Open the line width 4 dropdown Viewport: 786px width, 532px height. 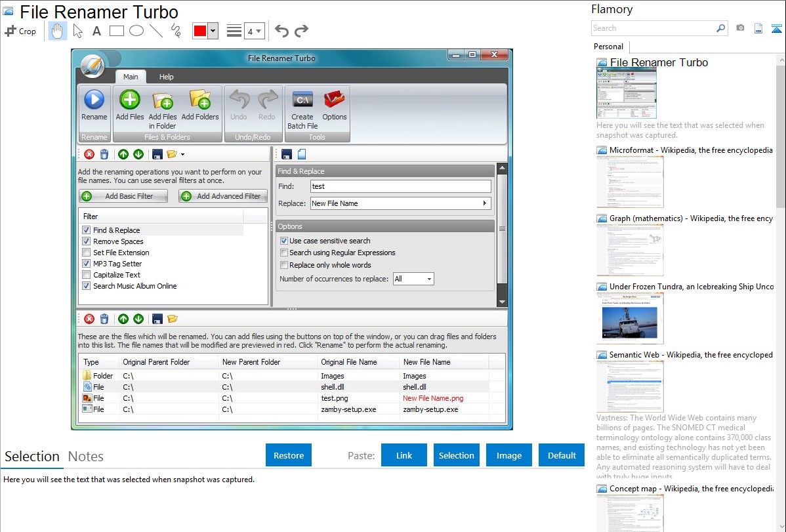click(255, 31)
